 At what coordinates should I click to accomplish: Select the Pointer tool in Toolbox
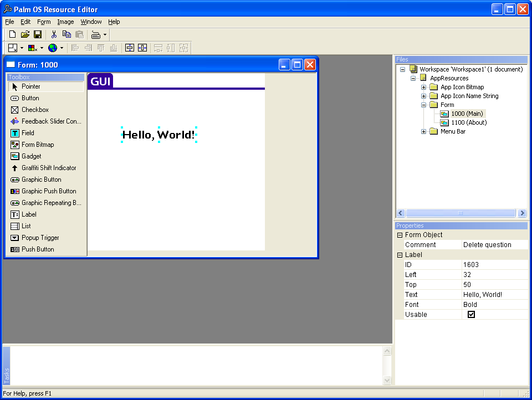point(45,86)
